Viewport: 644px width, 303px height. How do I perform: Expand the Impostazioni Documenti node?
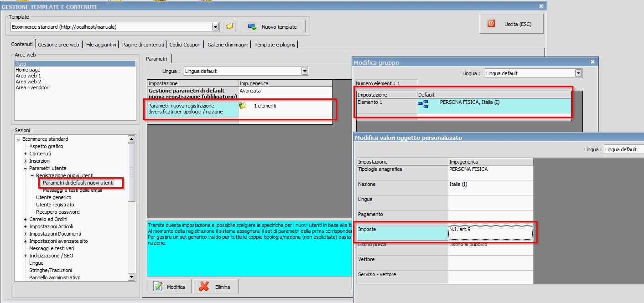[x=26, y=234]
